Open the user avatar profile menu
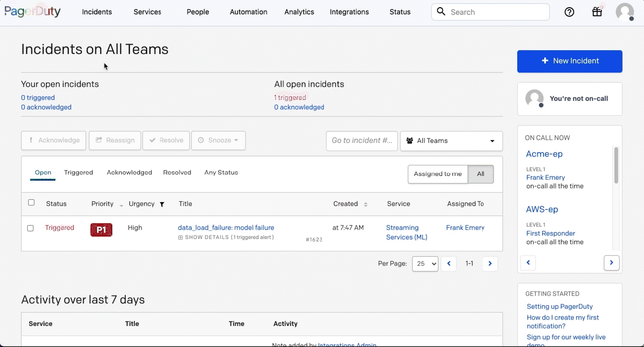 pyautogui.click(x=625, y=12)
